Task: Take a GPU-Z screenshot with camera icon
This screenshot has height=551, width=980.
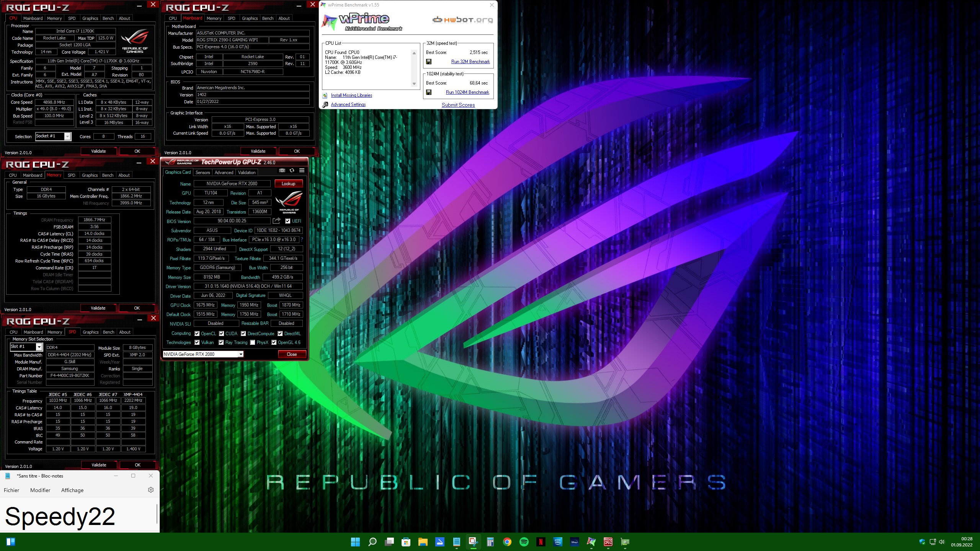Action: point(282,171)
